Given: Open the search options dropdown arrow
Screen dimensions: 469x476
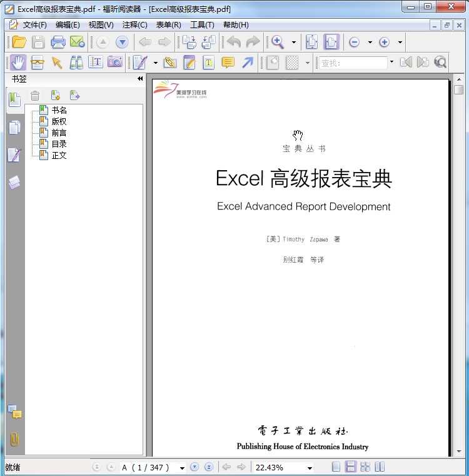Looking at the screenshot, I should click(x=391, y=62).
